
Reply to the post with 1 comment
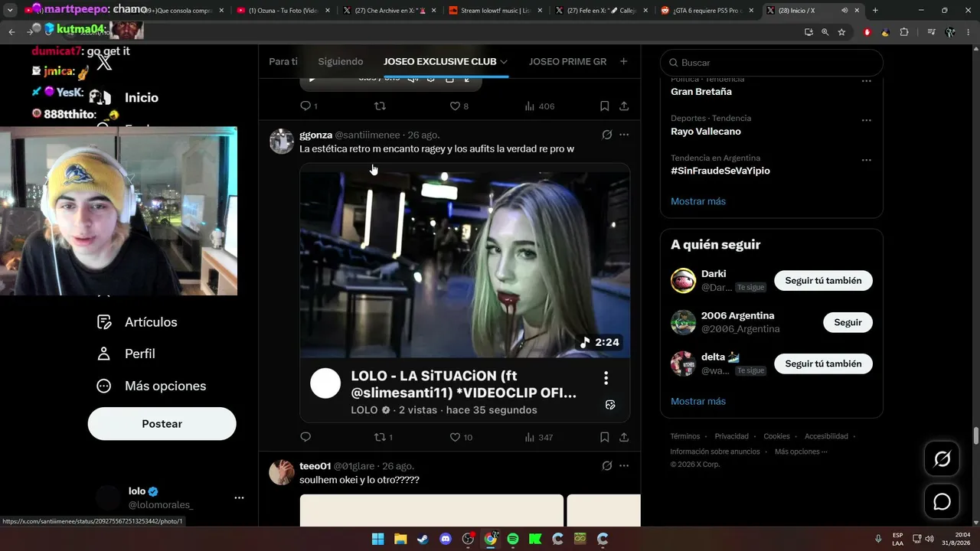click(x=309, y=106)
